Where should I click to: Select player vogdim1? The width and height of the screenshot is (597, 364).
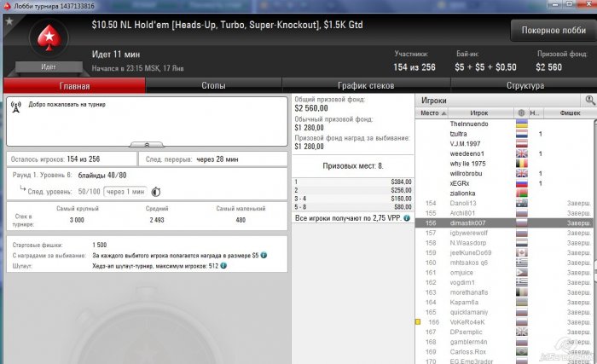462,282
